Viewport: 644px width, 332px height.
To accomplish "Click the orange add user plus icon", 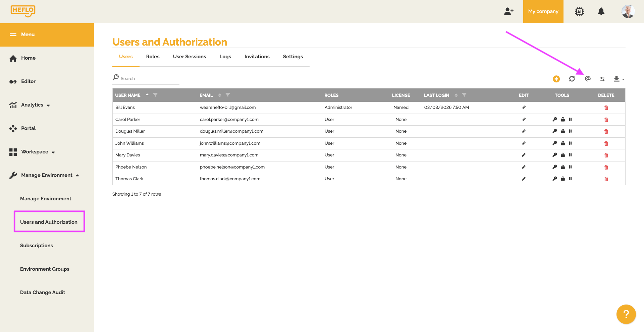I will pos(556,79).
